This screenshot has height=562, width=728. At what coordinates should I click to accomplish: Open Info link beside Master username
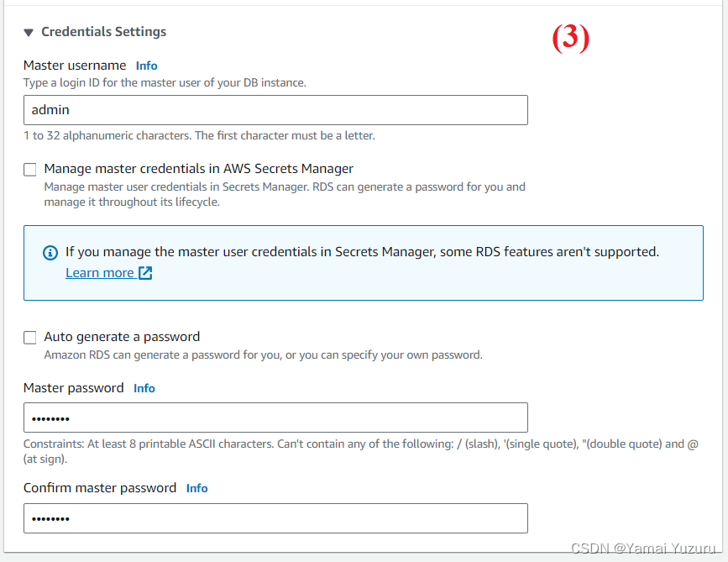click(146, 66)
